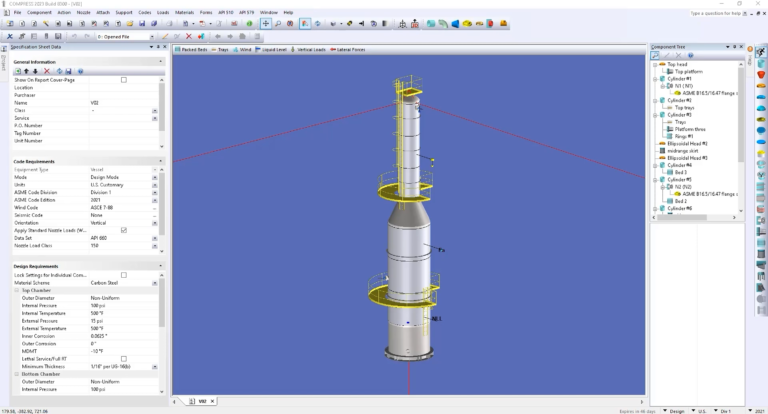Click the yellow flange icon in top toolbar
Image resolution: width=768 pixels, height=414 pixels.
467,24
